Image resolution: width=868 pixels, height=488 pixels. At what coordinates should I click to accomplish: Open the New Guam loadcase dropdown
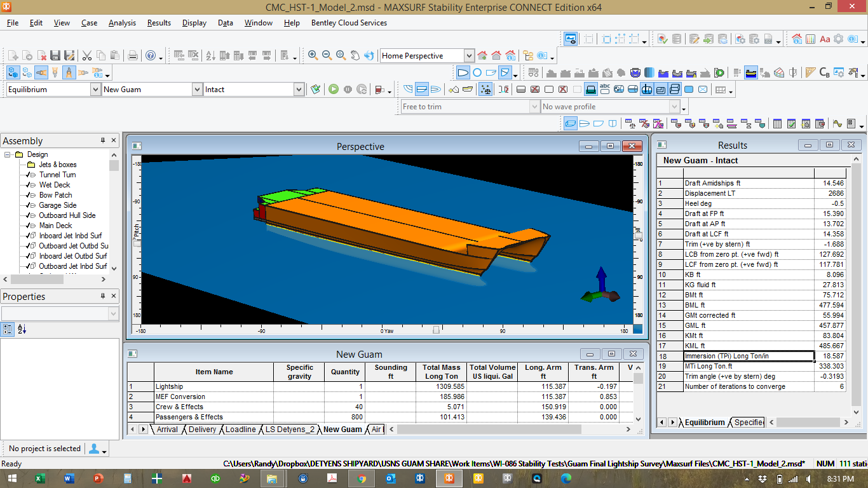coord(197,90)
